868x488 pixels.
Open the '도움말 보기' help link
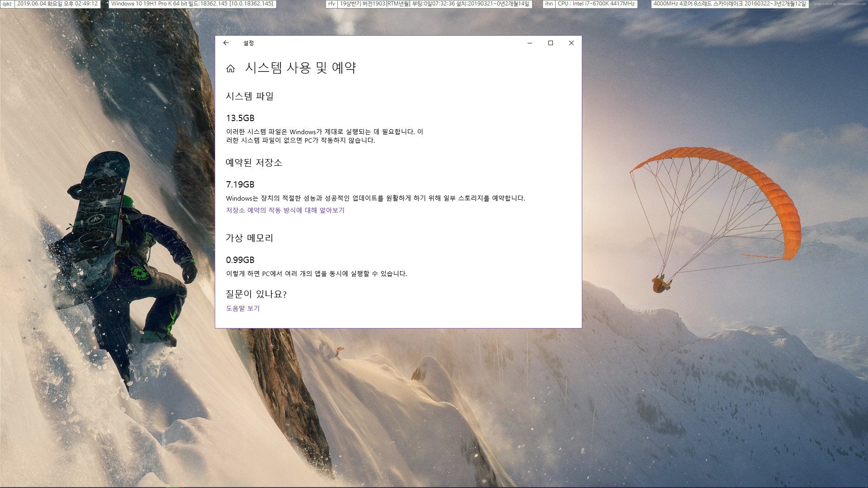[243, 308]
